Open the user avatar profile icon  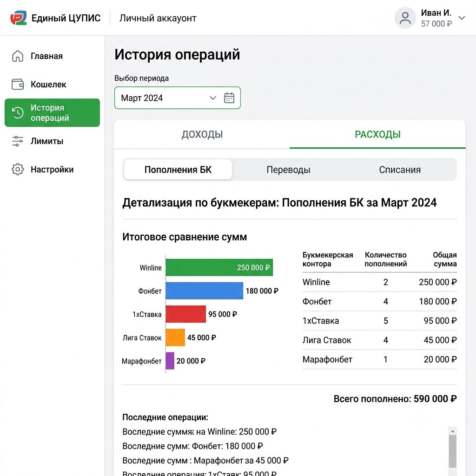click(x=405, y=18)
